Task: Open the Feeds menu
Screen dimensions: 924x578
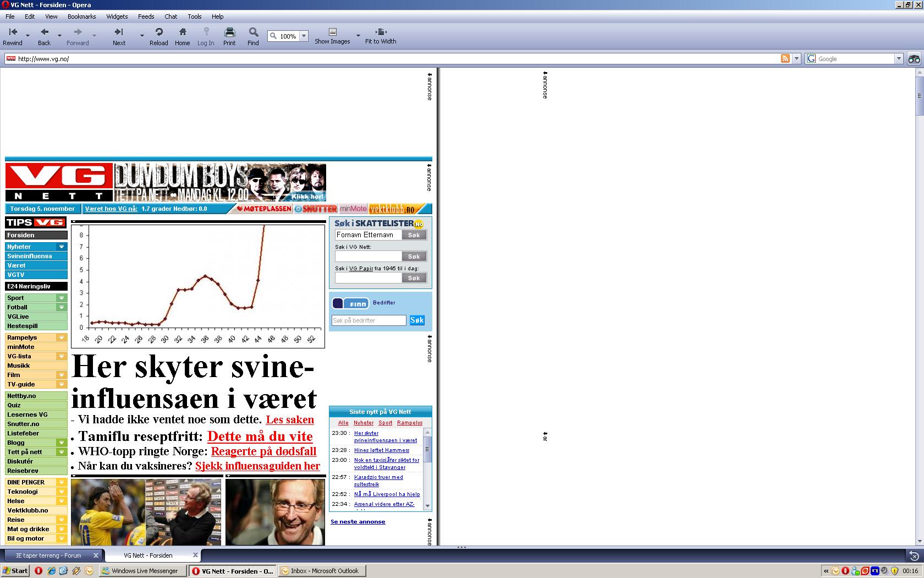Action: [146, 17]
